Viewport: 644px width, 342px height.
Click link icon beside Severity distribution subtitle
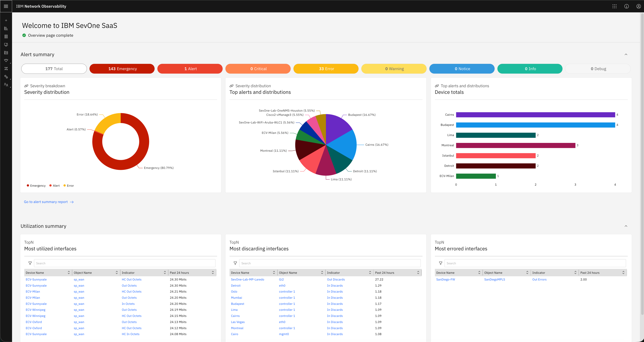231,86
